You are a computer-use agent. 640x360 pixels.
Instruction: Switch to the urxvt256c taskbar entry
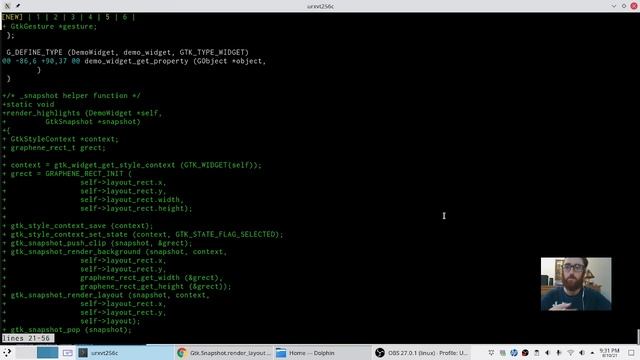click(125, 353)
